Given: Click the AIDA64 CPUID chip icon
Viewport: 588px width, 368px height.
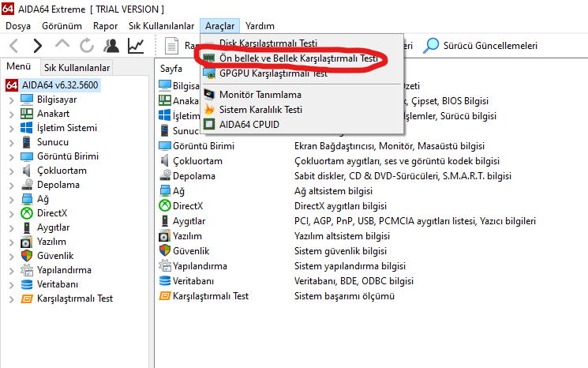Looking at the screenshot, I should click(x=209, y=124).
